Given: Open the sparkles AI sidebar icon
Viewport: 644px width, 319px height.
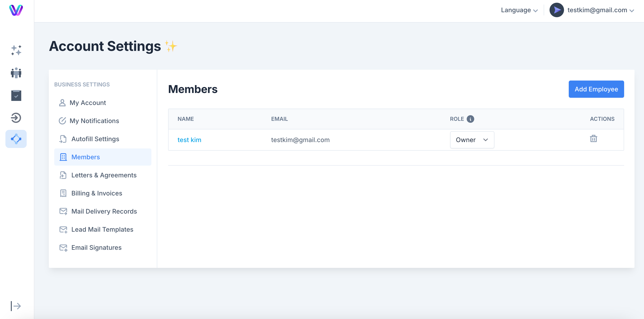Looking at the screenshot, I should point(16,50).
